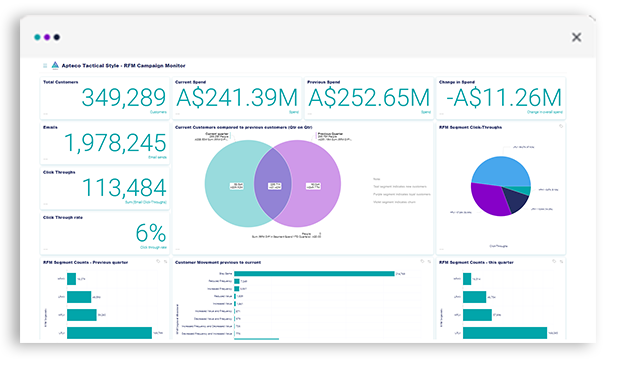Click the Current quarter label above the Venn diagram

(x=217, y=134)
